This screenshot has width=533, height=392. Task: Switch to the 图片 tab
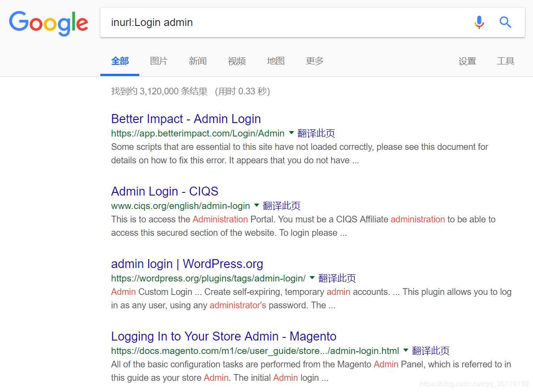click(159, 61)
